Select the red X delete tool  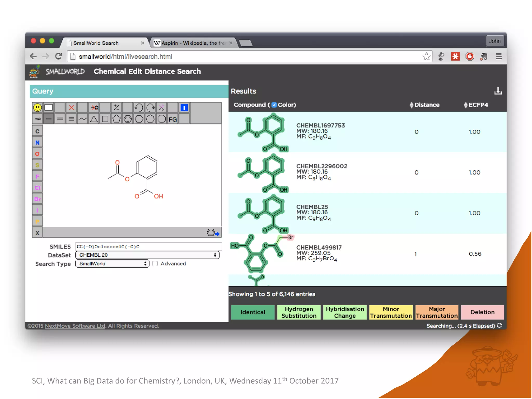[x=71, y=108]
